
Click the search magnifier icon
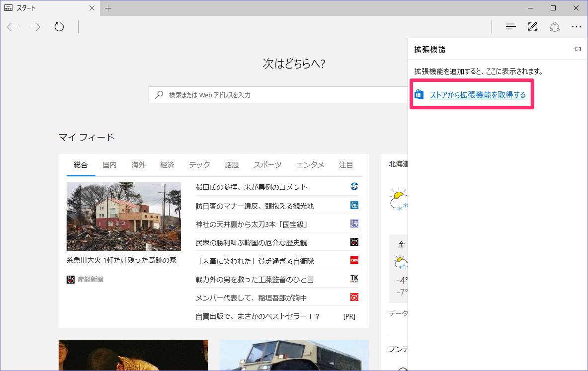pos(160,94)
